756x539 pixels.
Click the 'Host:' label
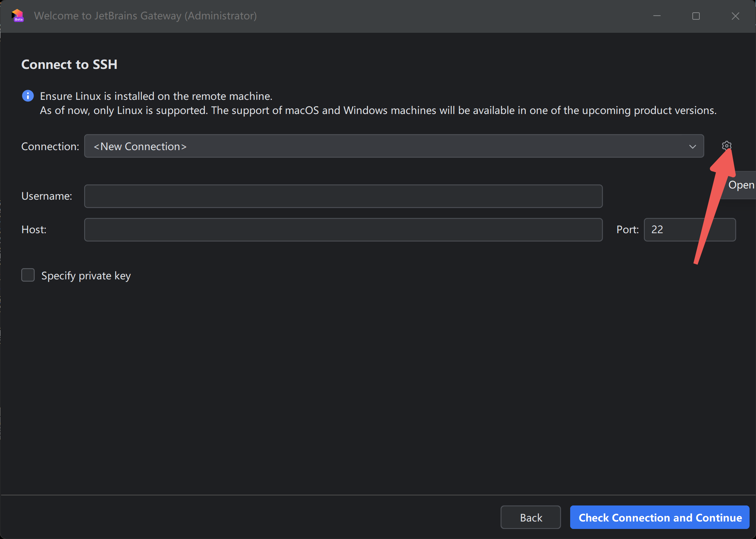(x=34, y=229)
